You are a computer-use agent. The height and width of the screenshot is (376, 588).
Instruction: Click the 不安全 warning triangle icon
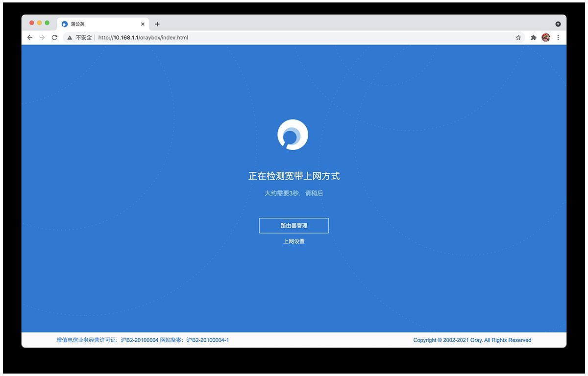click(70, 38)
